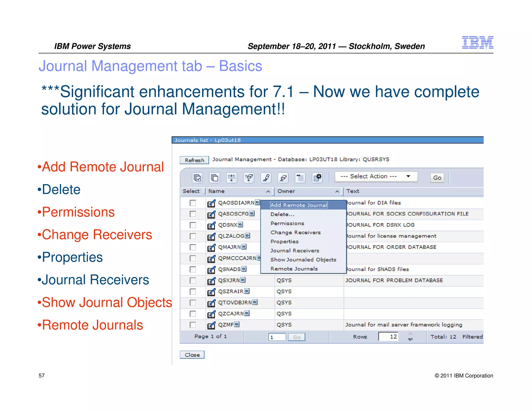Viewport: 532px width, 411px height.
Task: Tick the QSXJRN row checkbox
Action: (193, 281)
